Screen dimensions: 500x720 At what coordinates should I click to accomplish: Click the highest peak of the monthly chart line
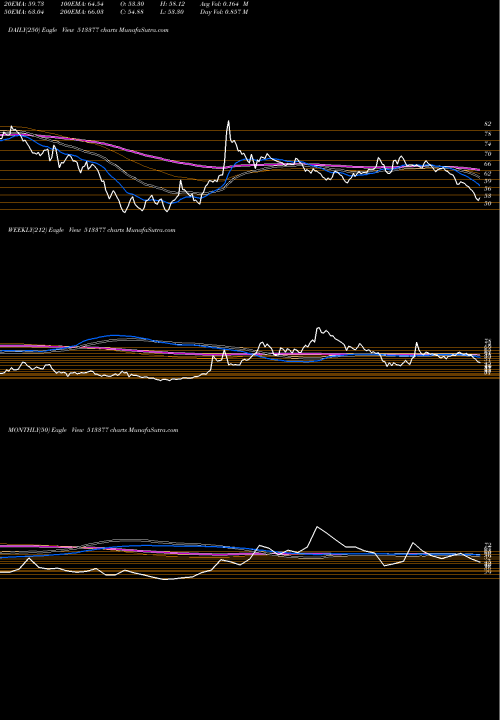[316, 527]
